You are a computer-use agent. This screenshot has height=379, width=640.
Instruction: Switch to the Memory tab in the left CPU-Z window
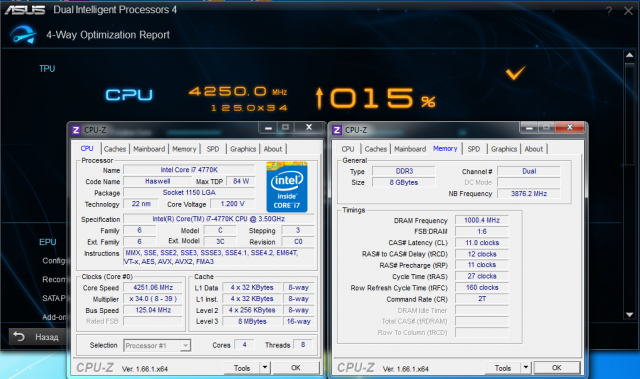(184, 149)
